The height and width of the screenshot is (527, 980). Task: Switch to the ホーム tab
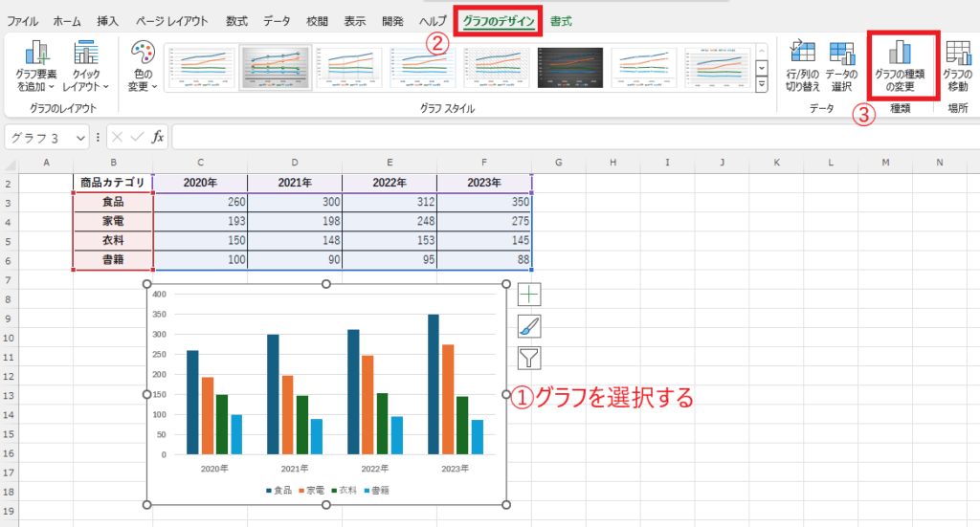click(67, 21)
